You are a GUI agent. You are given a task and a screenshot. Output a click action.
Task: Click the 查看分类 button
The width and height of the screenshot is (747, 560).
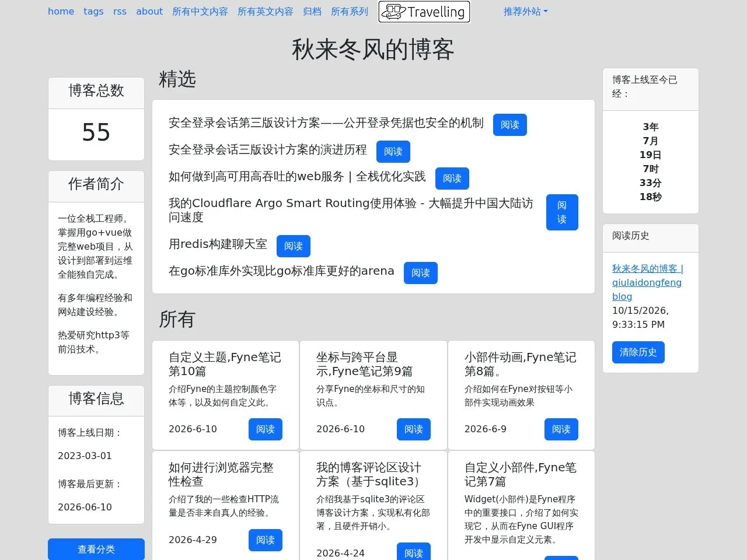tap(96, 549)
